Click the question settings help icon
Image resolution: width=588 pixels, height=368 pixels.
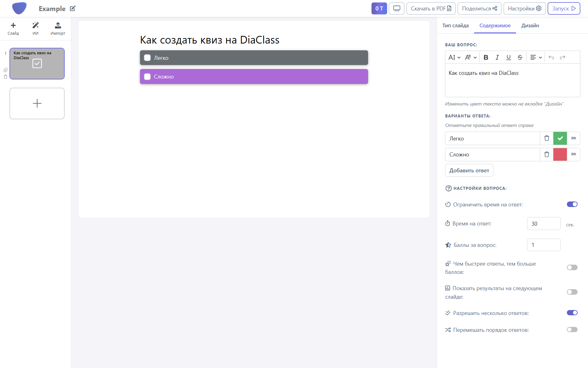pos(448,188)
